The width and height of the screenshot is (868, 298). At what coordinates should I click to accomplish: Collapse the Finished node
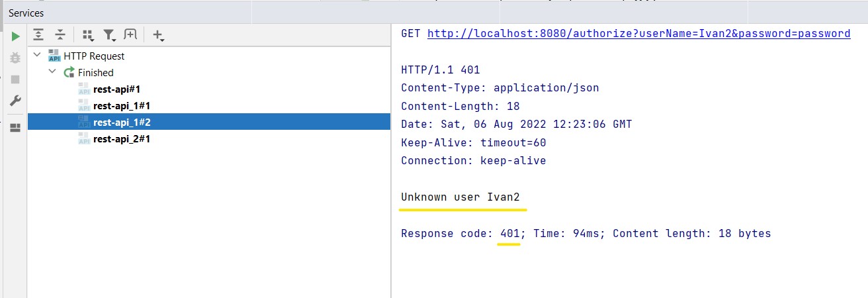click(x=52, y=72)
